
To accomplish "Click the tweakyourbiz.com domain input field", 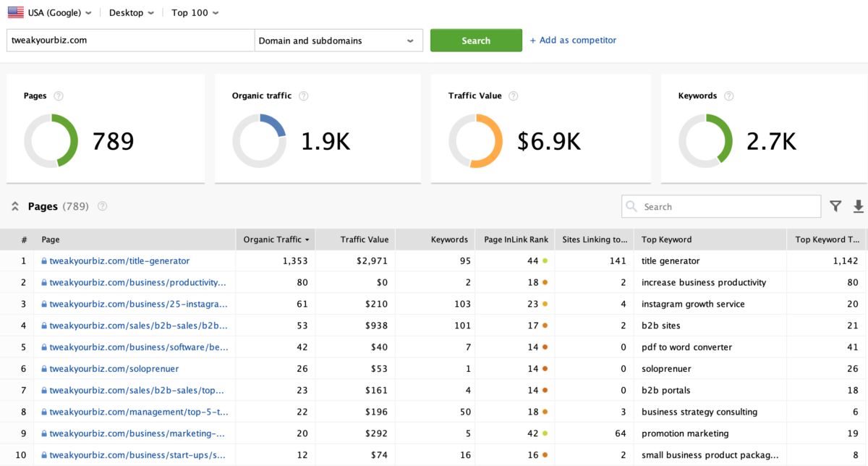I will pos(130,41).
